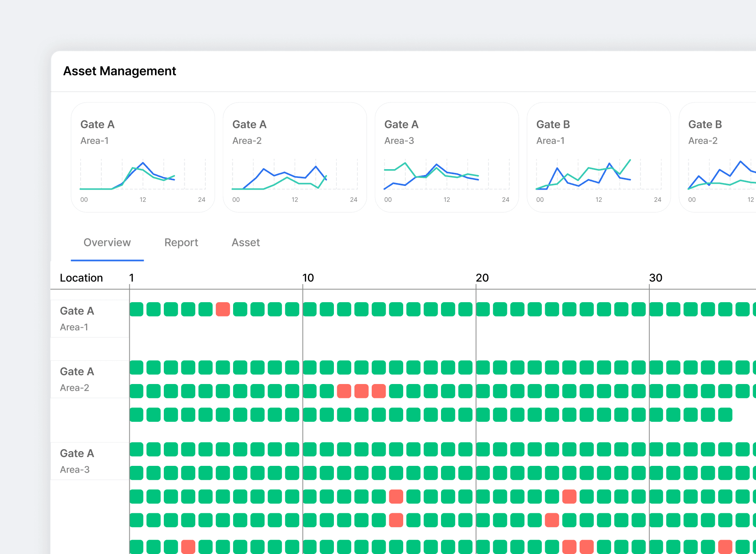
Task: Select Gate A Area-1 label in Location column
Action: pos(77,319)
